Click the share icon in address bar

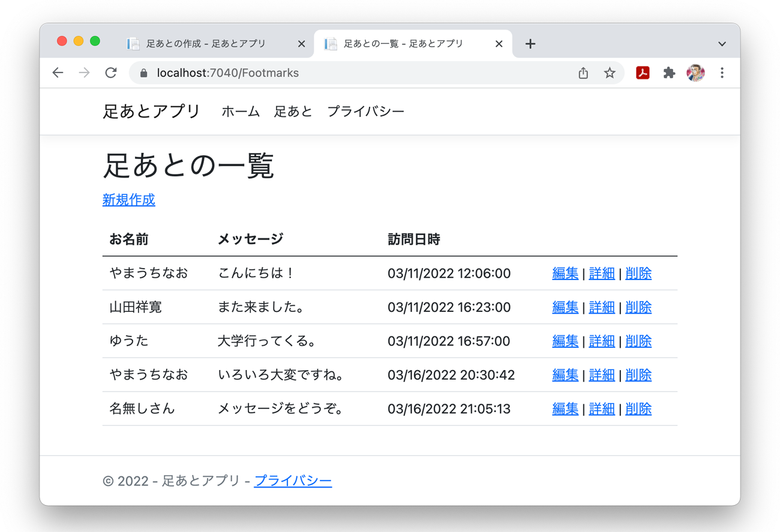pos(583,73)
